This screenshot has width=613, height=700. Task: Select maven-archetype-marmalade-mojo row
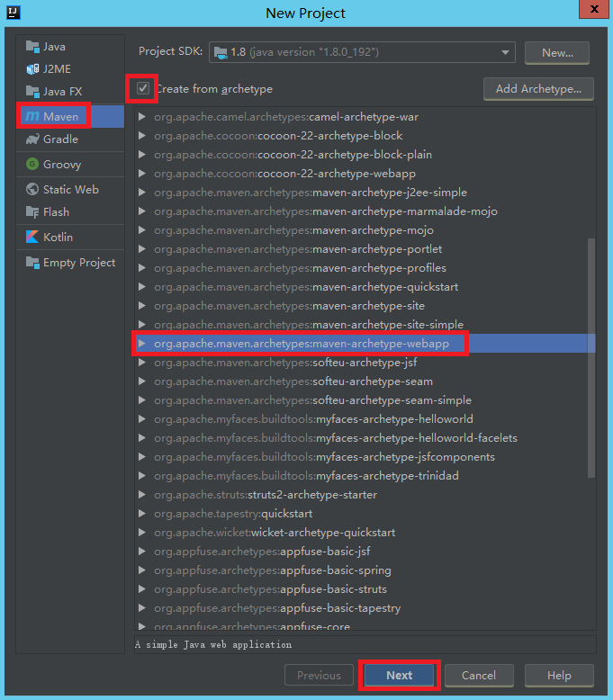tap(365, 211)
